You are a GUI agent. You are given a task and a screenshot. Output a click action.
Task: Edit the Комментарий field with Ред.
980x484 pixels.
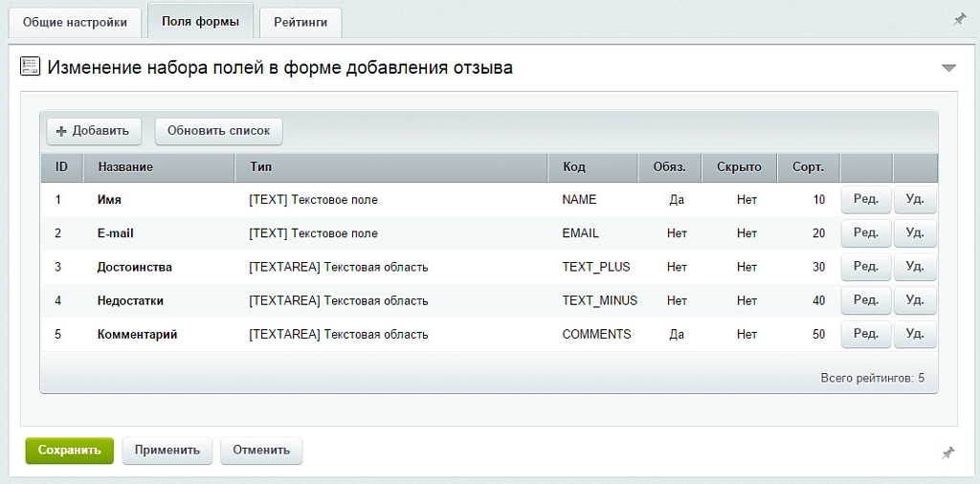click(866, 335)
